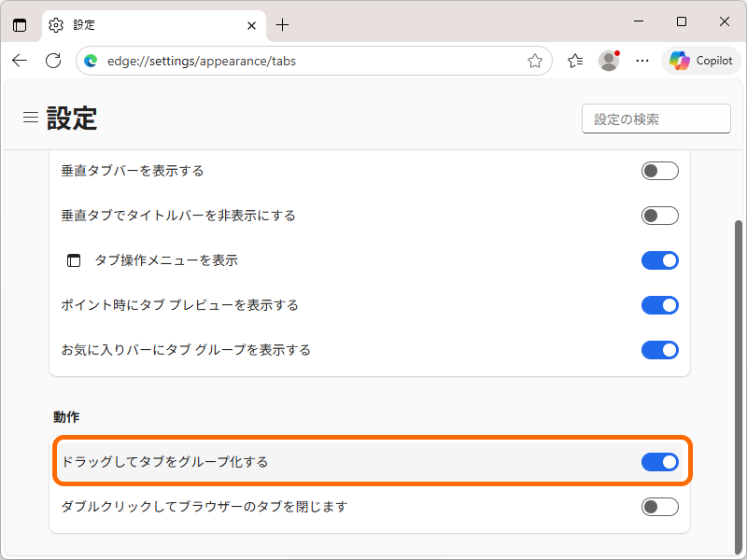Open a new tab with the plus button
The image size is (747, 560).
283,25
